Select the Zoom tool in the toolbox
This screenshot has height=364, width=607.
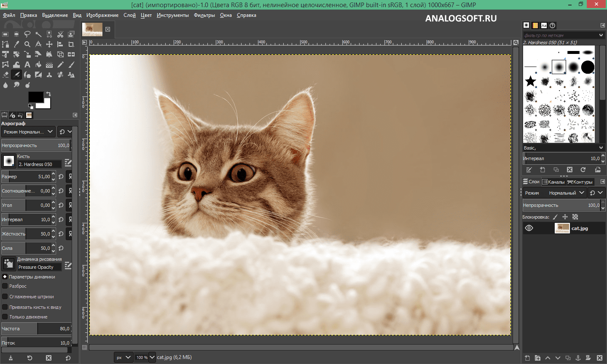point(27,44)
